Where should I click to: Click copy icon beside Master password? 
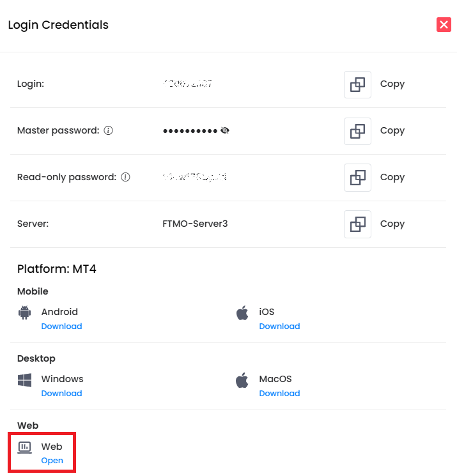point(357,131)
